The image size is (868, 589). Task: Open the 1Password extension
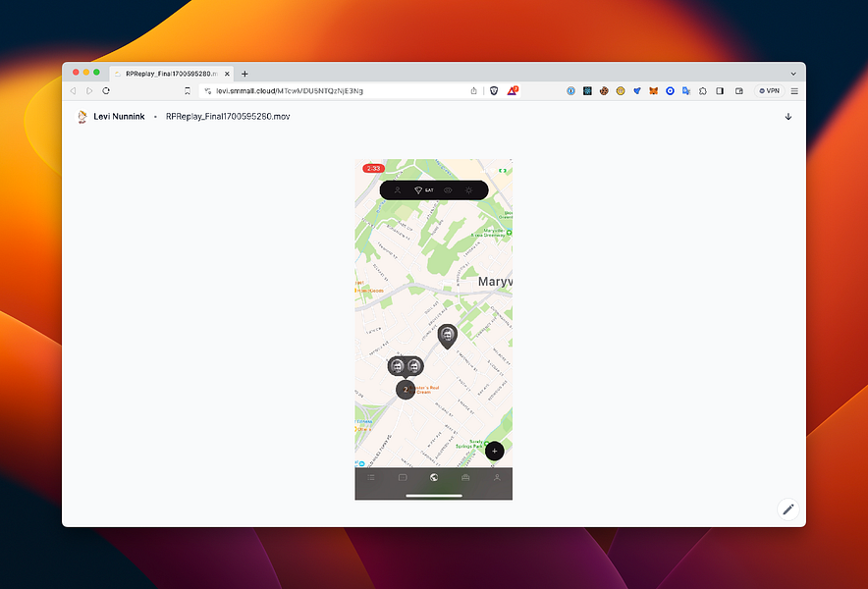pyautogui.click(x=570, y=90)
